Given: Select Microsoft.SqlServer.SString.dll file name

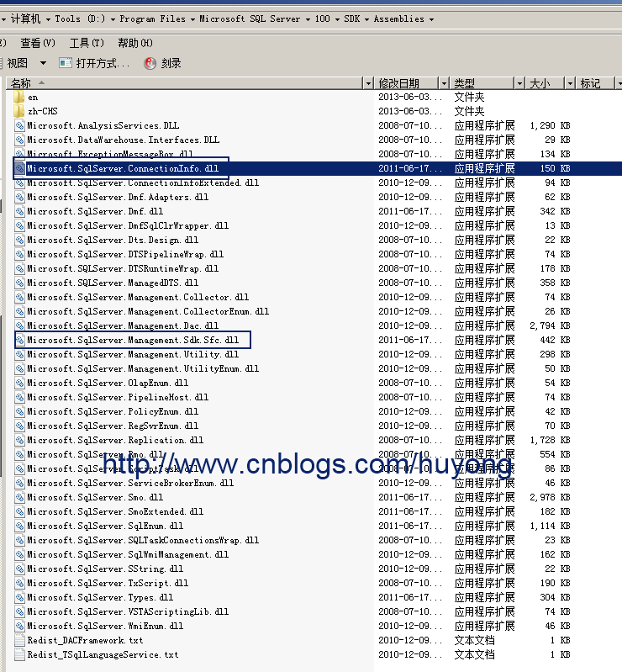Looking at the screenshot, I should point(105,569).
